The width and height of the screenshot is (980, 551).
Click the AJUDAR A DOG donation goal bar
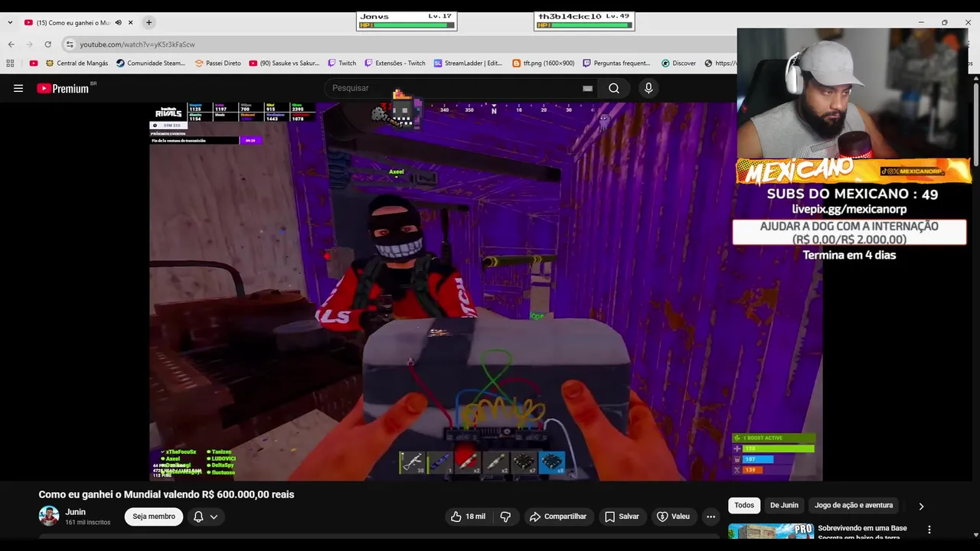click(x=849, y=233)
